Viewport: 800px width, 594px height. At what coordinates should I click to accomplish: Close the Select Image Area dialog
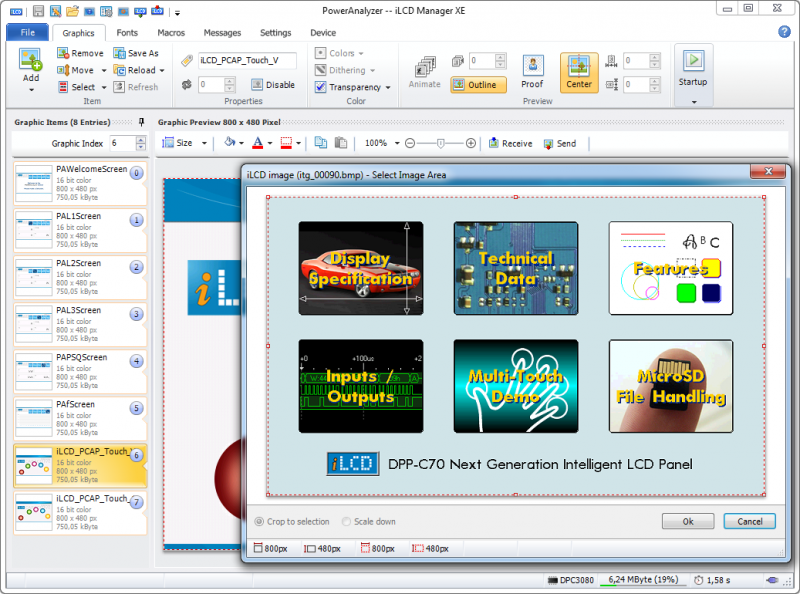coord(768,171)
